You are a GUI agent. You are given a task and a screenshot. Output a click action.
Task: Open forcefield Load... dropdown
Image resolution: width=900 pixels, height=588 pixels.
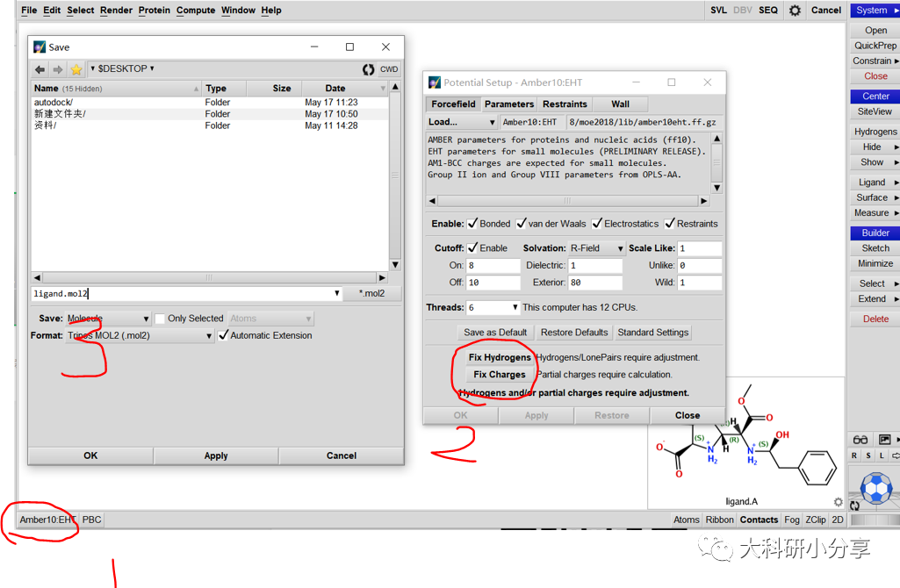461,122
